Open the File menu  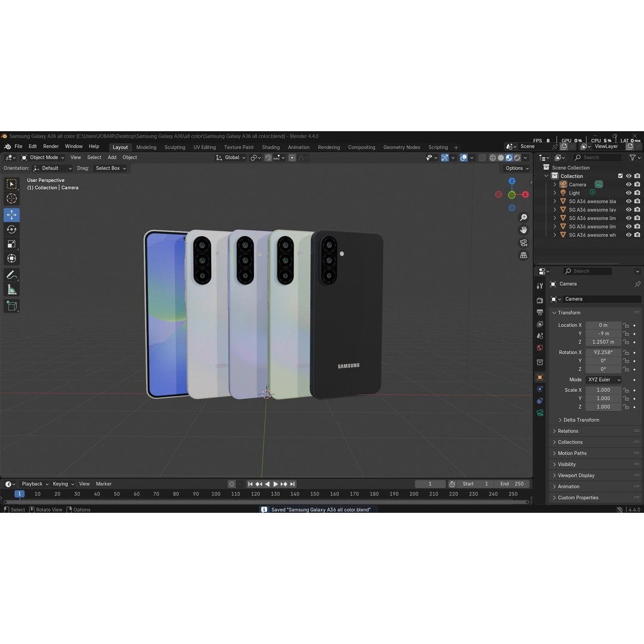pos(18,147)
